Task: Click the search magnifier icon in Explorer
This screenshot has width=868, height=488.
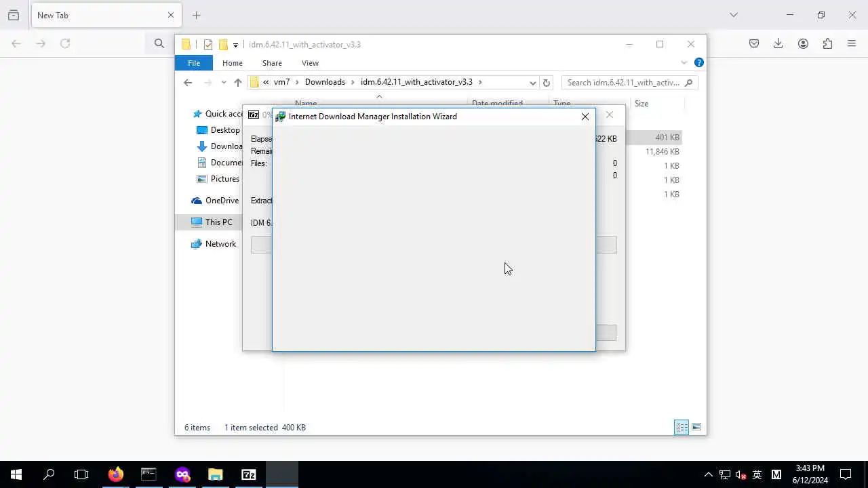Action: click(x=689, y=83)
